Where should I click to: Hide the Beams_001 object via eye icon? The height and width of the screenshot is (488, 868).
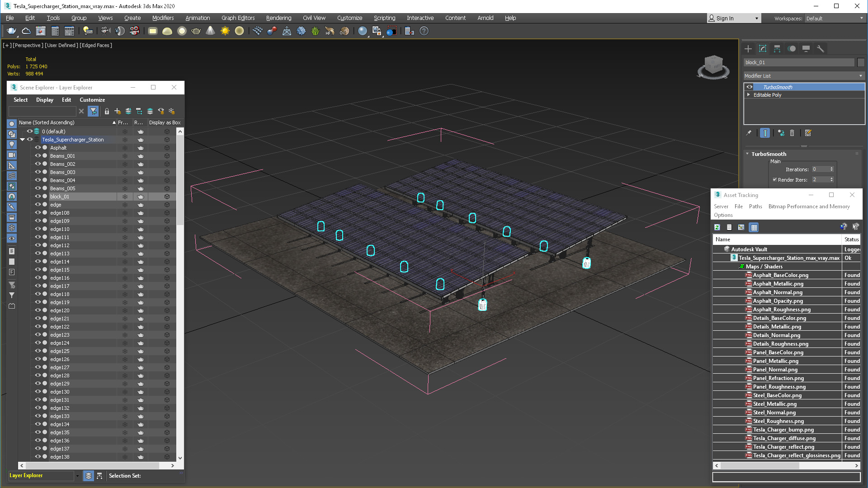tap(38, 156)
